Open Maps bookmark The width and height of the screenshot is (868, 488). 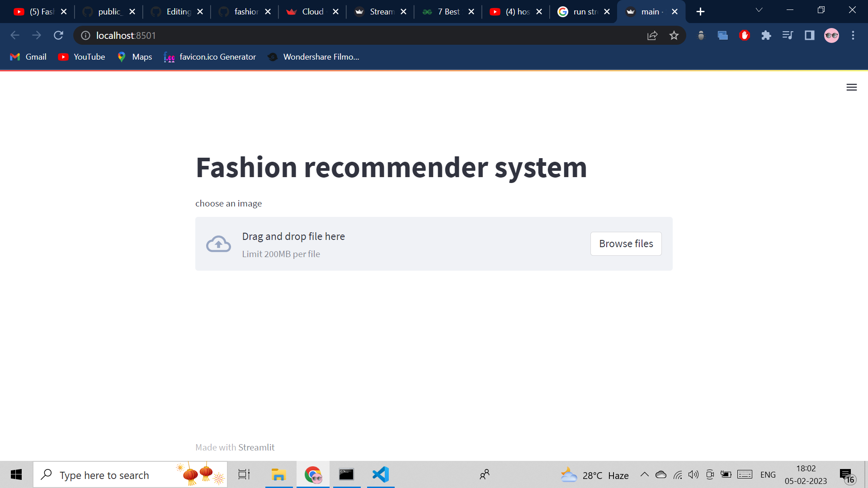[134, 57]
